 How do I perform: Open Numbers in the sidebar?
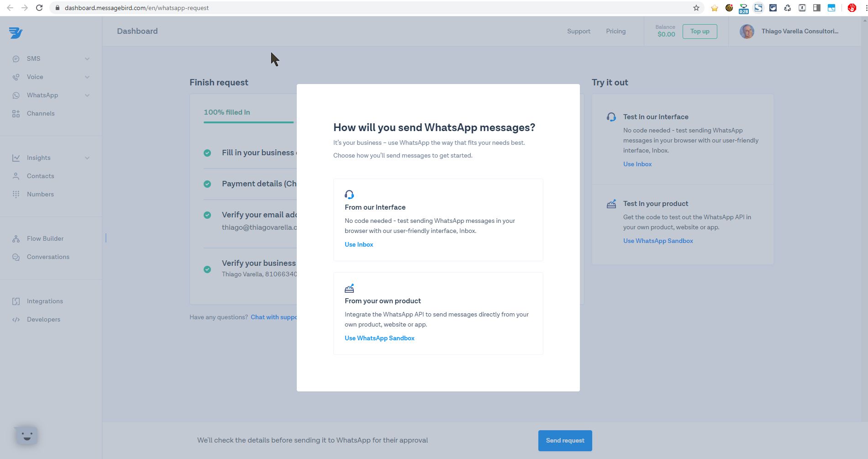point(40,195)
